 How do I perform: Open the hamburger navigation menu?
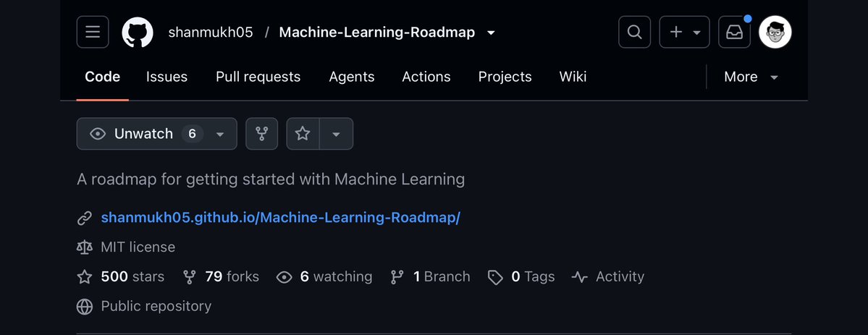93,32
